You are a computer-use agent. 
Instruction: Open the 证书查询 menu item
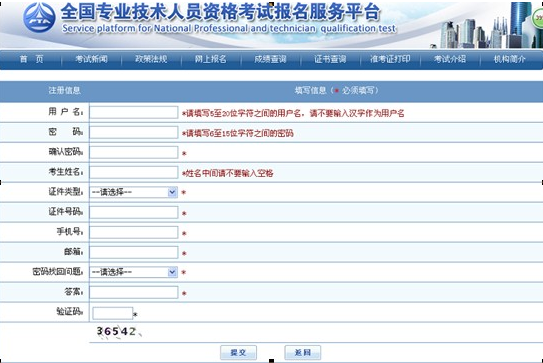(330, 59)
